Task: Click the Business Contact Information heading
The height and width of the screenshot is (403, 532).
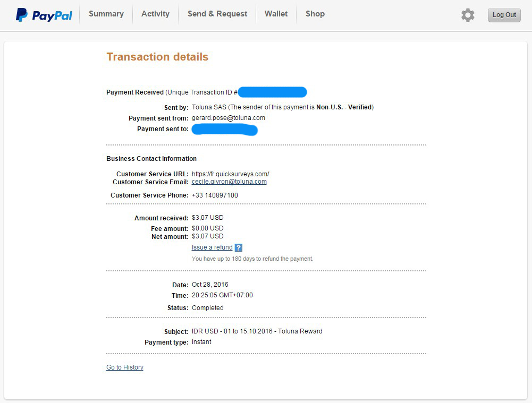Action: pyautogui.click(x=151, y=159)
